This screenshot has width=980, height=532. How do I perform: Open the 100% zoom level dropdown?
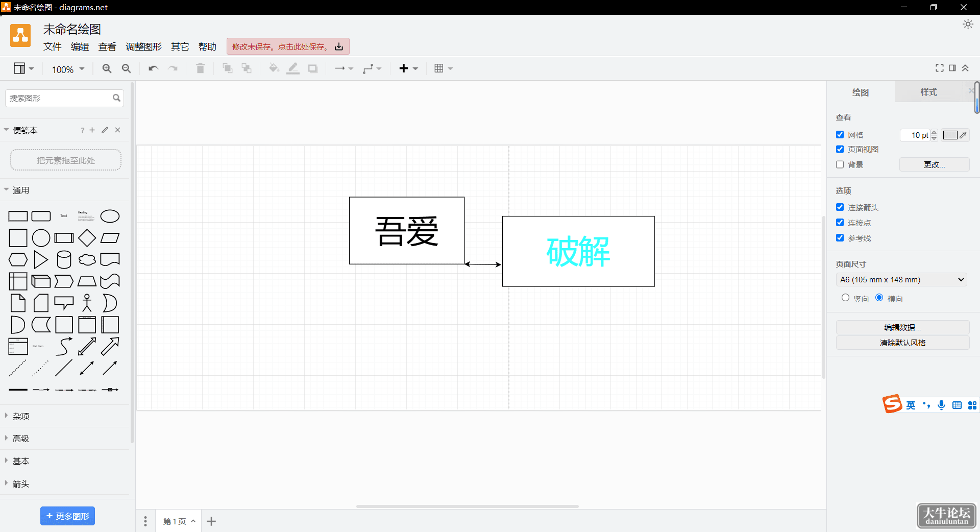point(68,69)
